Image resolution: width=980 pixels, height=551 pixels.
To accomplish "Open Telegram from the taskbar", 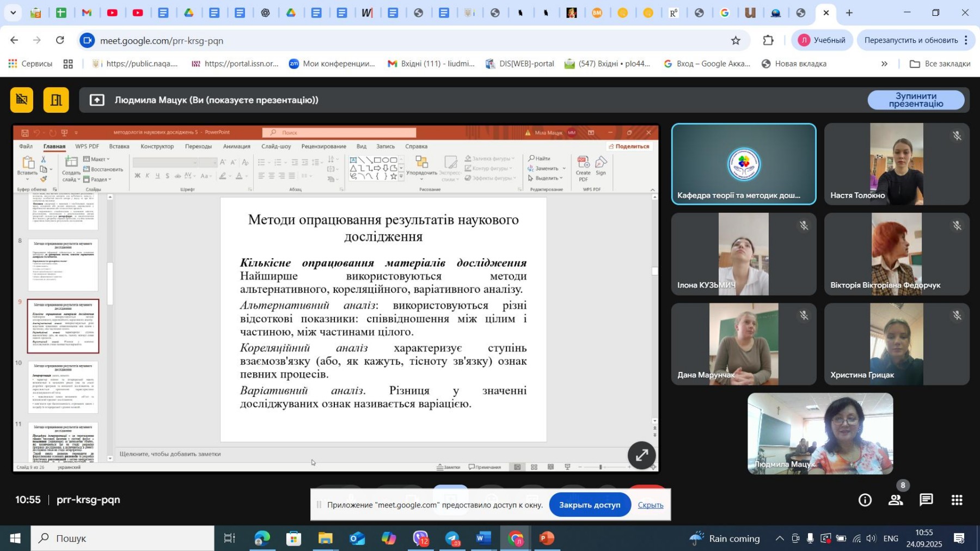I will pyautogui.click(x=452, y=538).
